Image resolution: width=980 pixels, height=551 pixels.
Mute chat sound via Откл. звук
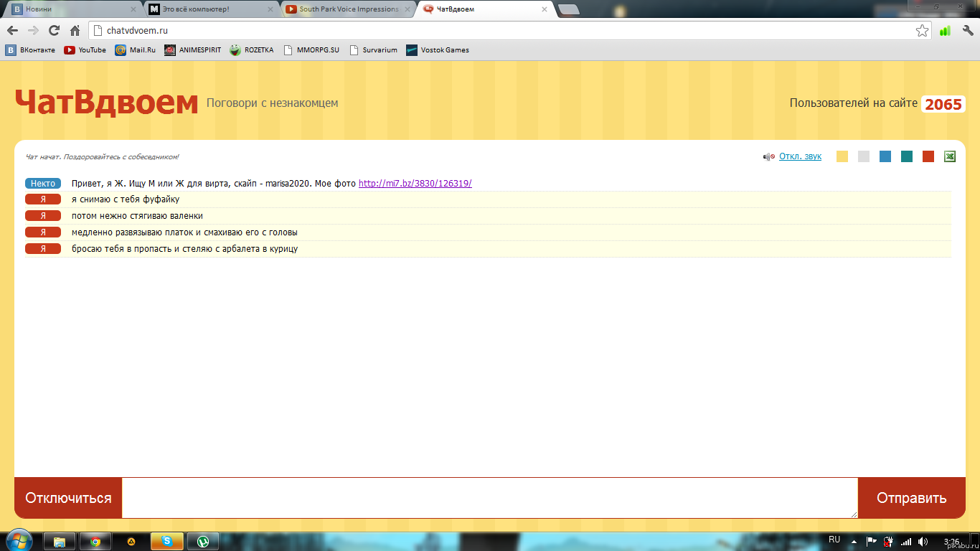pyautogui.click(x=800, y=156)
